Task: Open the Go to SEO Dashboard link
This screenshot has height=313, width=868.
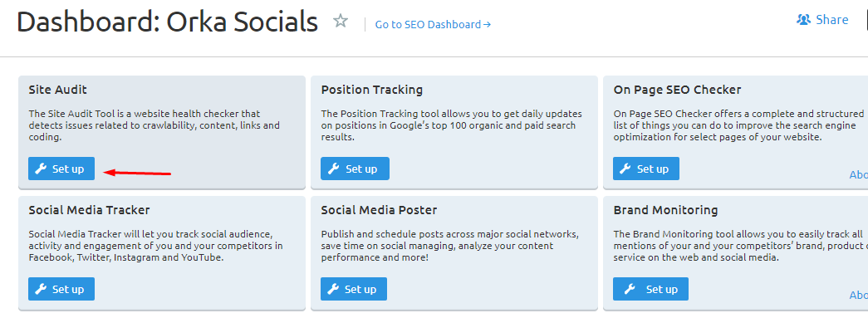Action: [x=433, y=24]
